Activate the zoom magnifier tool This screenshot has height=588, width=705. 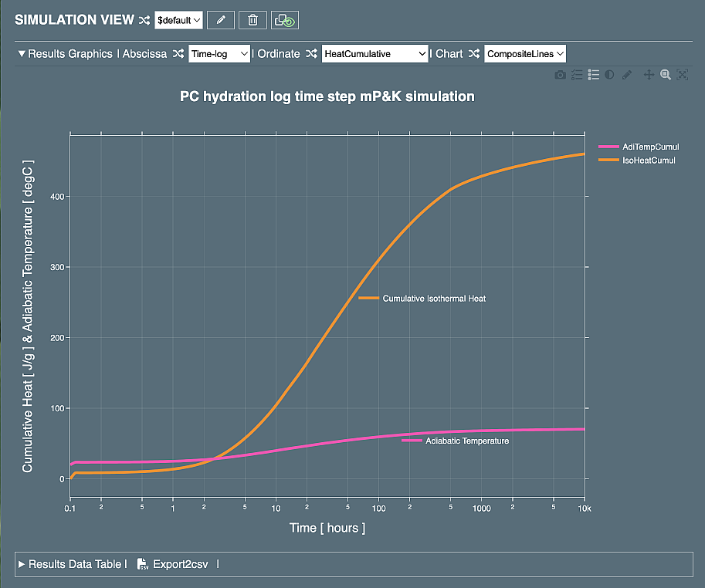click(666, 75)
